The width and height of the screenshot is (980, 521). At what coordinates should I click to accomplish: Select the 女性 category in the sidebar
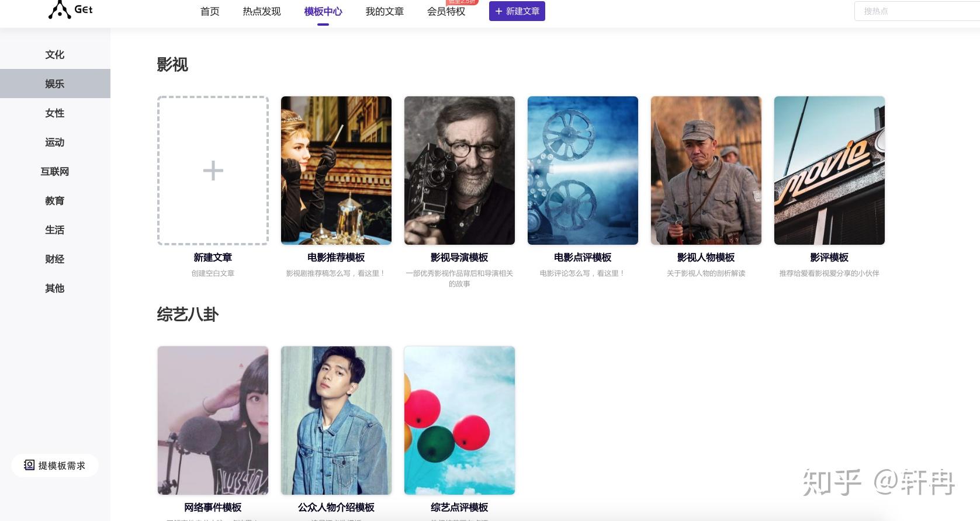(x=55, y=113)
